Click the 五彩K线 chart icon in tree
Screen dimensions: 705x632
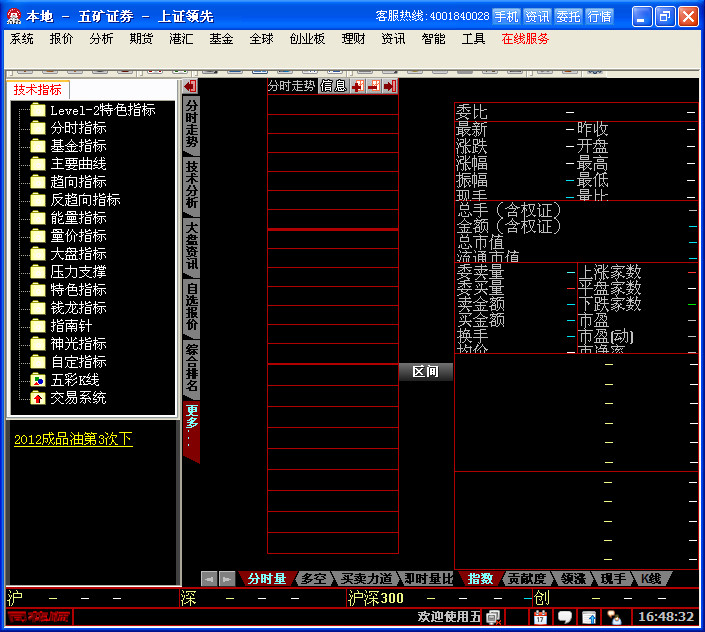tap(38, 380)
